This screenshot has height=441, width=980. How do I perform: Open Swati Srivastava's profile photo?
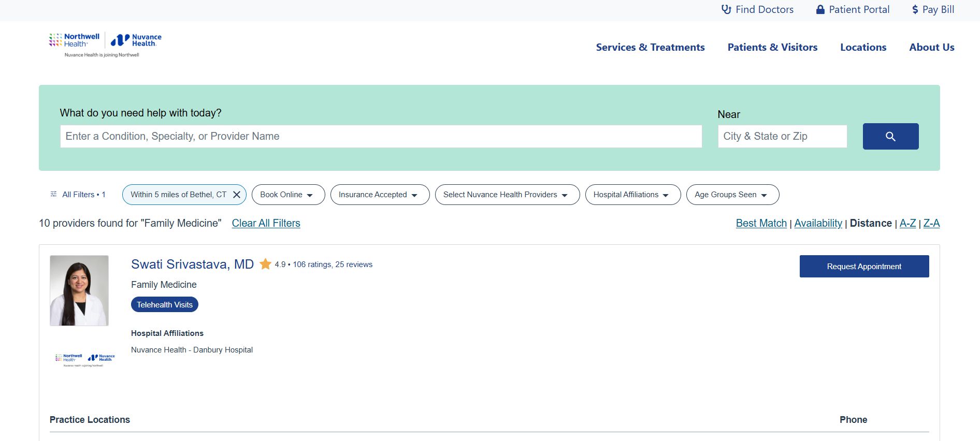[79, 290]
